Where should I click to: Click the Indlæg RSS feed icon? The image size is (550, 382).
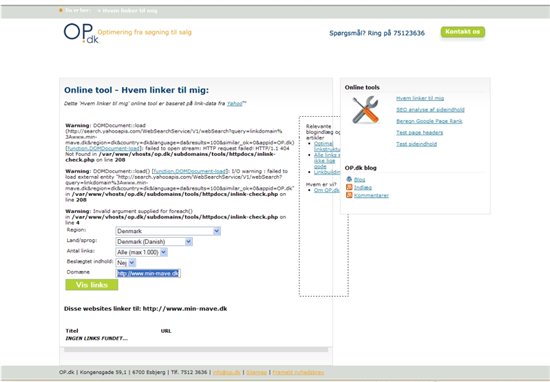click(x=349, y=187)
